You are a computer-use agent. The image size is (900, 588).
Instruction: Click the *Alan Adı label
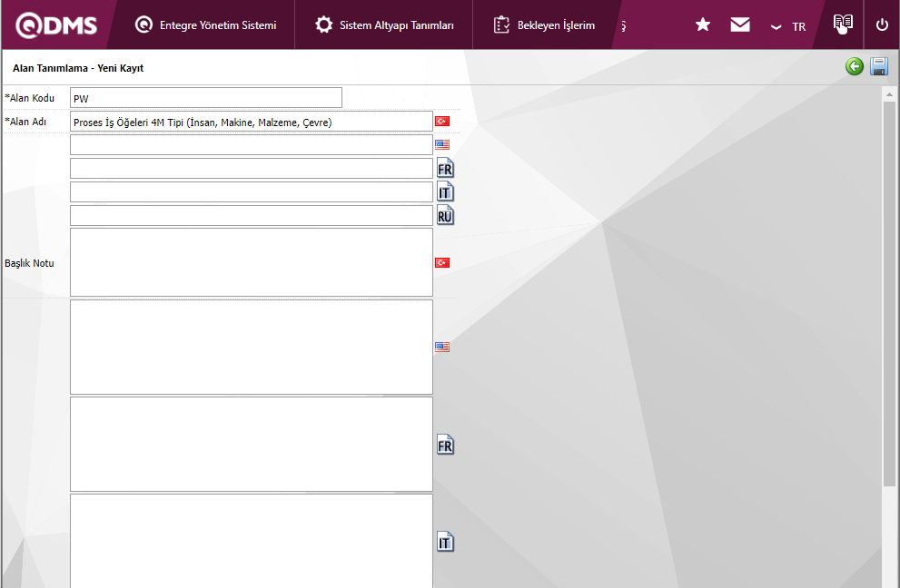pyautogui.click(x=25, y=122)
